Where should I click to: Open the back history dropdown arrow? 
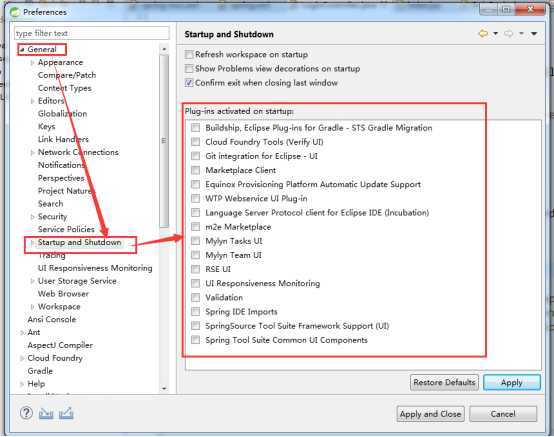coord(495,34)
